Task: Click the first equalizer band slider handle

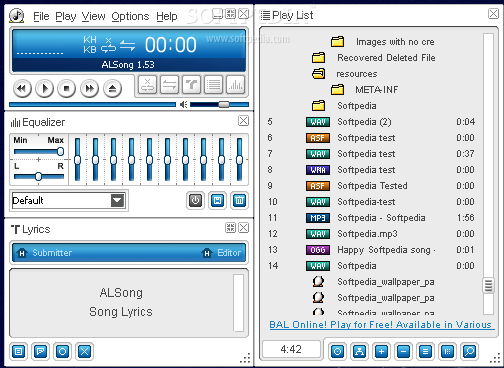Action: click(x=77, y=160)
